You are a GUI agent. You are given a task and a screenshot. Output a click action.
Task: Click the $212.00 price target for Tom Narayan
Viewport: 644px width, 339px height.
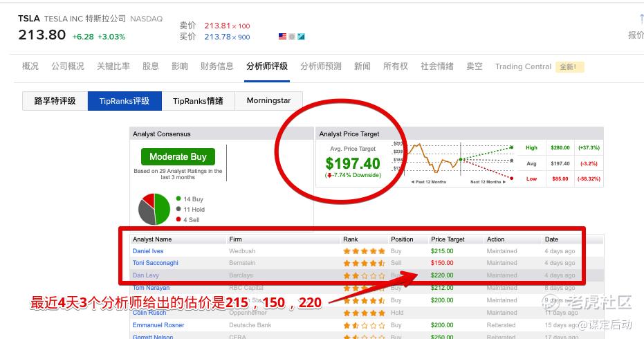[442, 288]
